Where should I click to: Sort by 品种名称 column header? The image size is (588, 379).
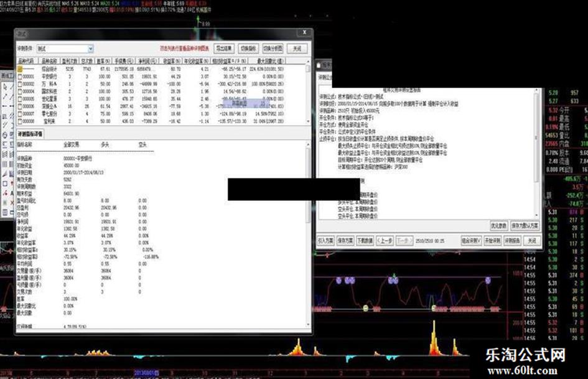[49, 61]
